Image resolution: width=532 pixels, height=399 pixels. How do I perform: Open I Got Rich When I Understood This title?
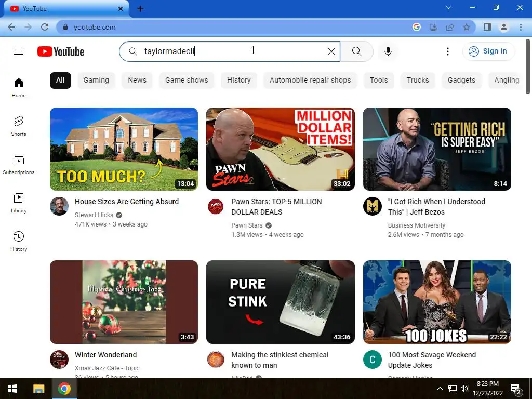436,207
